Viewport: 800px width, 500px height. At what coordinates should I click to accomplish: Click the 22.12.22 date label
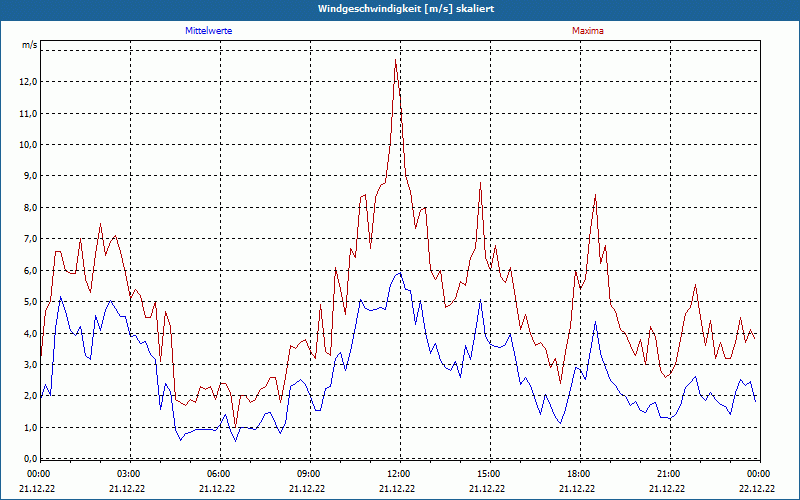[757, 488]
